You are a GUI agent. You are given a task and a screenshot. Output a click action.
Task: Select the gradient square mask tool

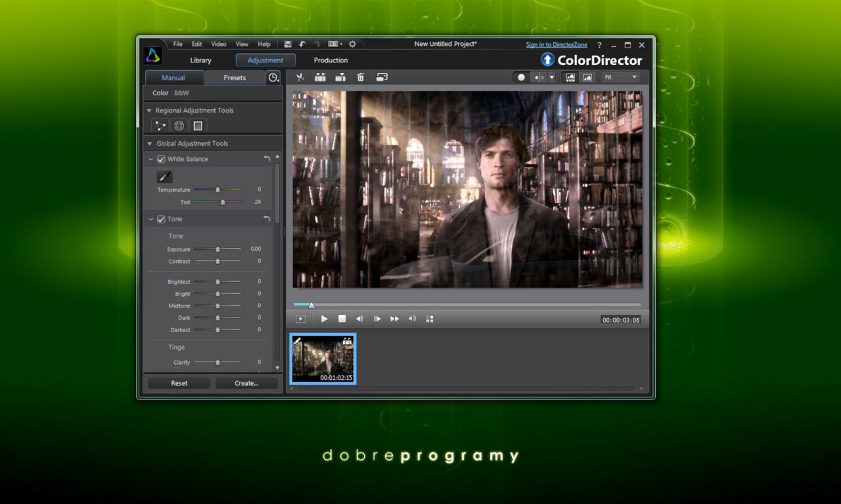(x=198, y=126)
